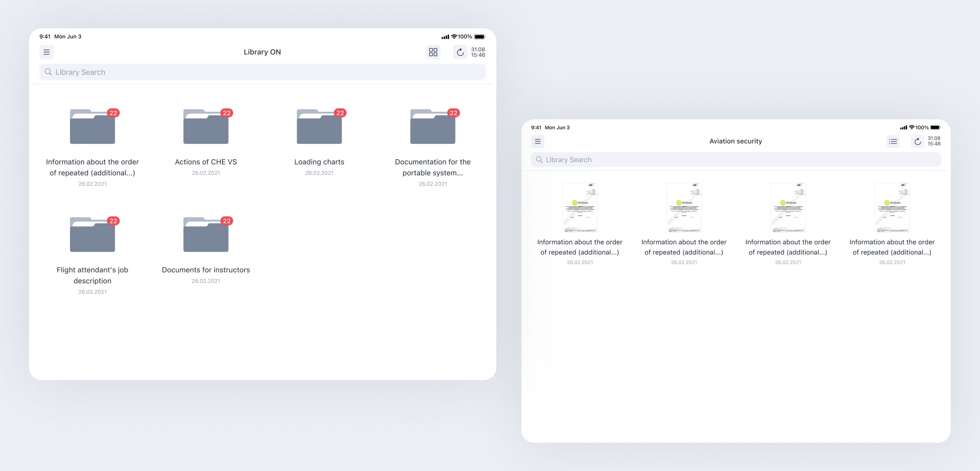Click refresh icon in Aviation security header
980x471 pixels.
(918, 142)
